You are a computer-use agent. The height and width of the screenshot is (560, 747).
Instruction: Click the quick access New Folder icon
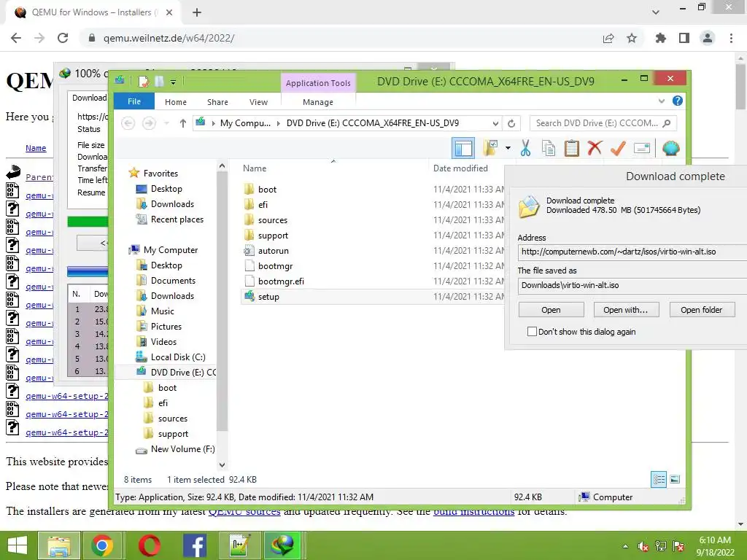click(x=159, y=82)
